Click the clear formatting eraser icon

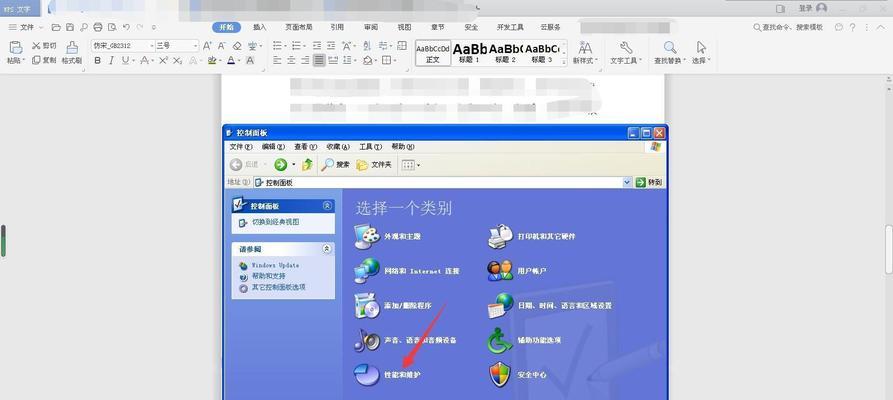pyautogui.click(x=237, y=46)
